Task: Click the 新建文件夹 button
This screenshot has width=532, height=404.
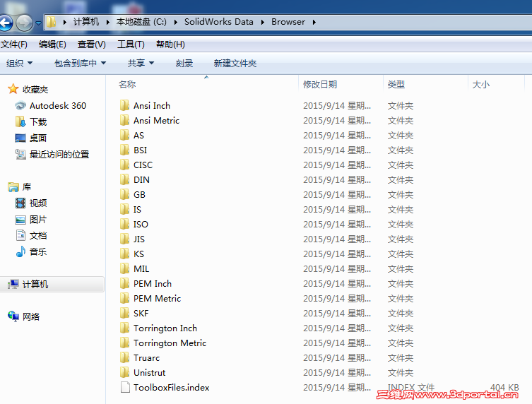Action: [x=235, y=63]
